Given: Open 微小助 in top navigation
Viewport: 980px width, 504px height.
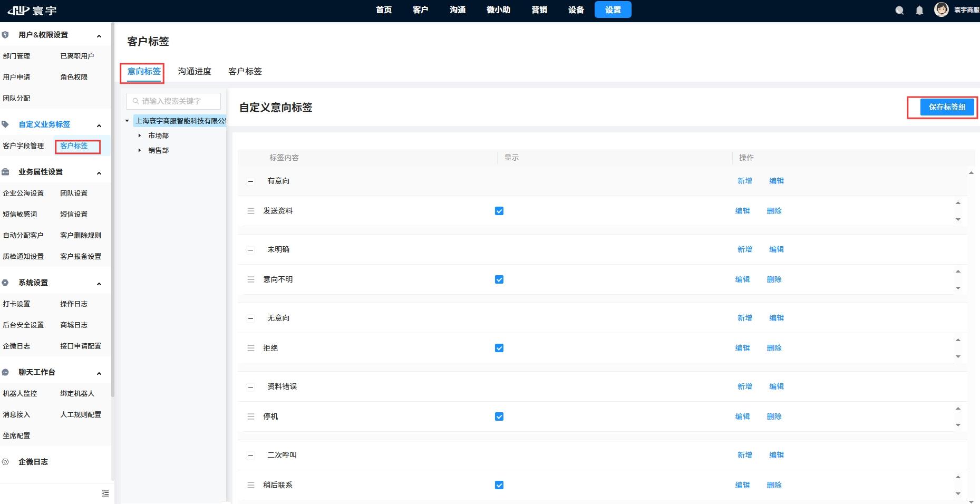Looking at the screenshot, I should click(498, 10).
